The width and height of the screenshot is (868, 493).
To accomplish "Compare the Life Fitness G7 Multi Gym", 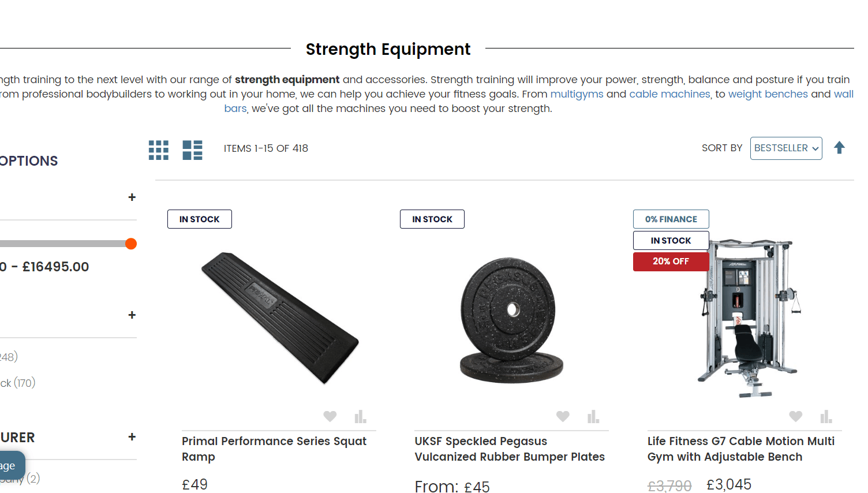I will click(x=826, y=416).
